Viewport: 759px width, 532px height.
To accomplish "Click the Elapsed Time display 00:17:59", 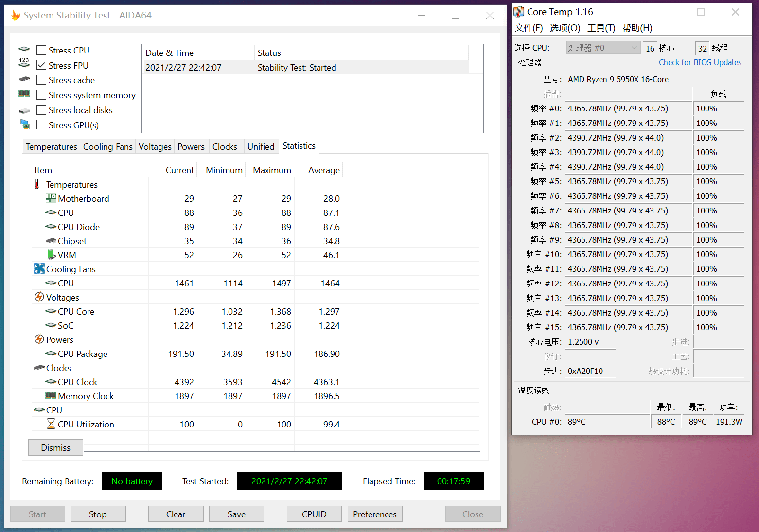I will (454, 481).
